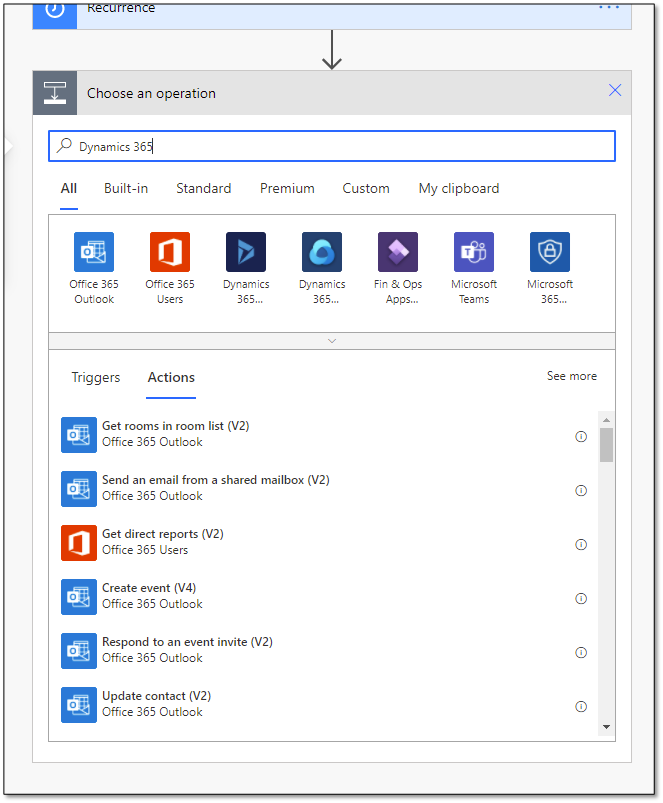Show info for Get direct reports action
Screen dimensions: 663x803
[581, 544]
